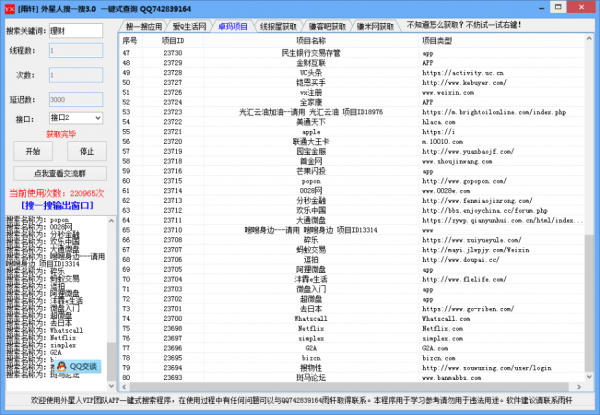Switch to the 搜一搜应用 tab
This screenshot has height=415, width=600.
(x=144, y=26)
